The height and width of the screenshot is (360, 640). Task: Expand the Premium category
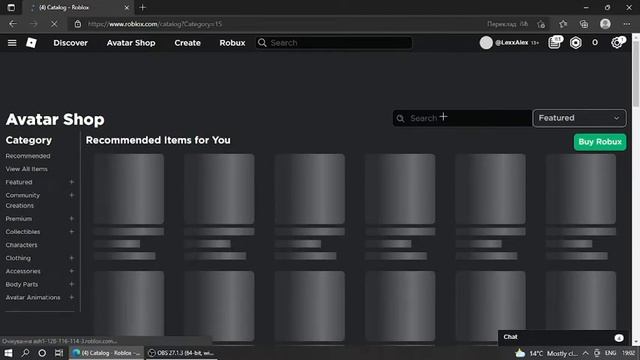click(71, 218)
